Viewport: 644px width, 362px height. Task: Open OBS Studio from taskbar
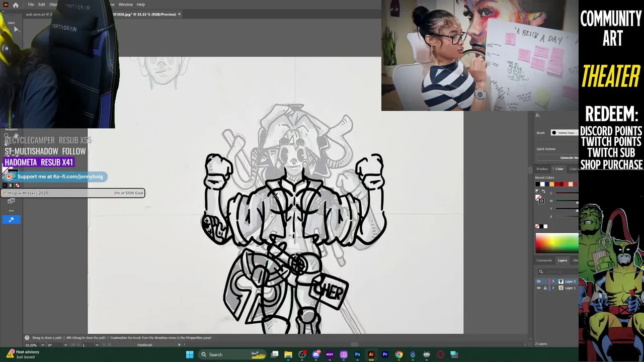tap(302, 354)
